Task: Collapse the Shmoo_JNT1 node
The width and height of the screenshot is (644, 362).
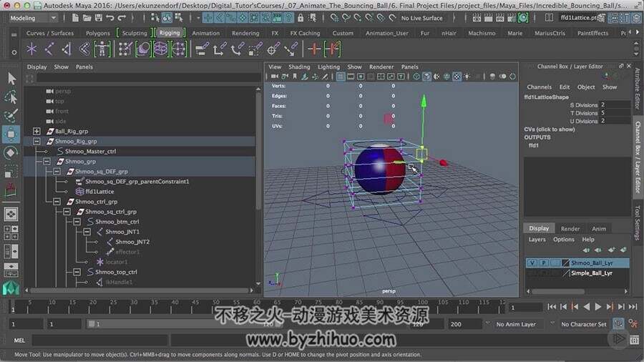Action: 87,232
